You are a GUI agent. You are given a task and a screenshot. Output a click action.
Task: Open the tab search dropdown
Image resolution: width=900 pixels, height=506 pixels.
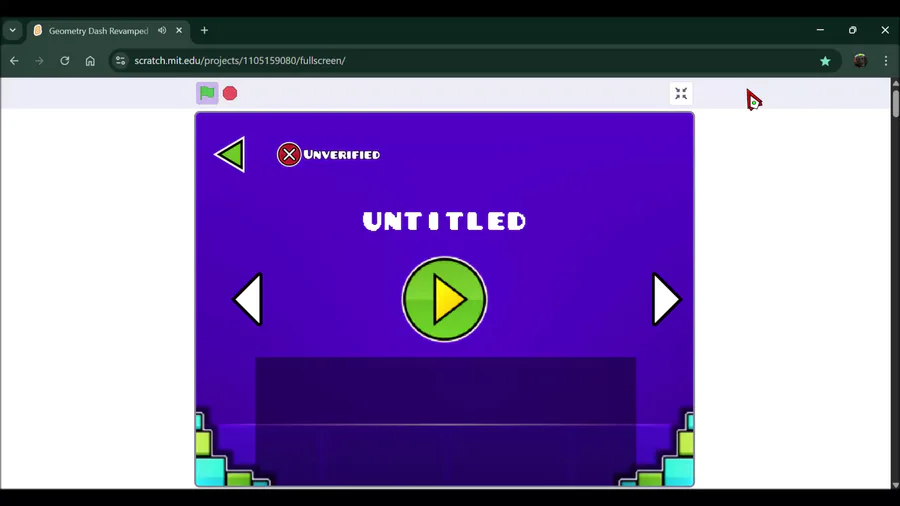[13, 30]
